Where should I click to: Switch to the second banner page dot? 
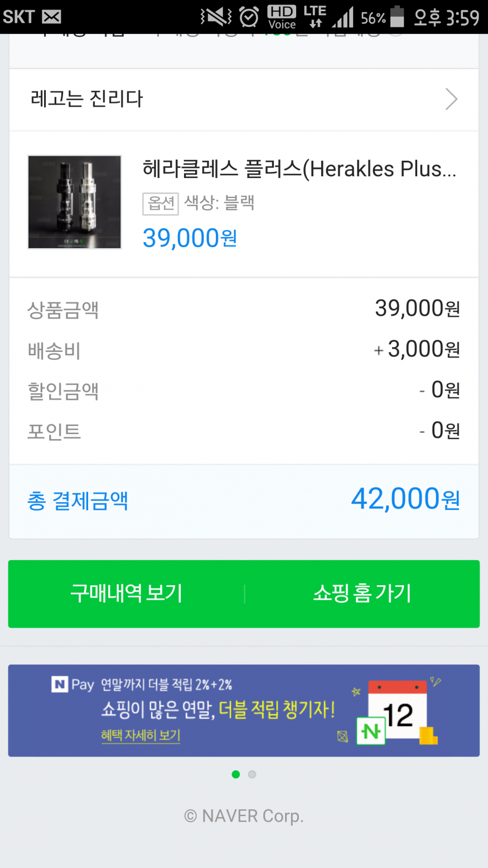[x=252, y=774]
